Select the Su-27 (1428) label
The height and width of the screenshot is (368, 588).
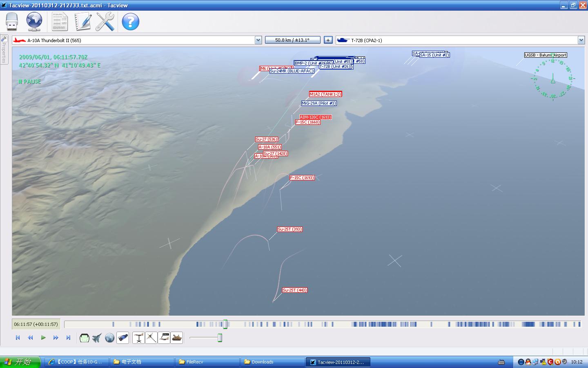(275, 154)
